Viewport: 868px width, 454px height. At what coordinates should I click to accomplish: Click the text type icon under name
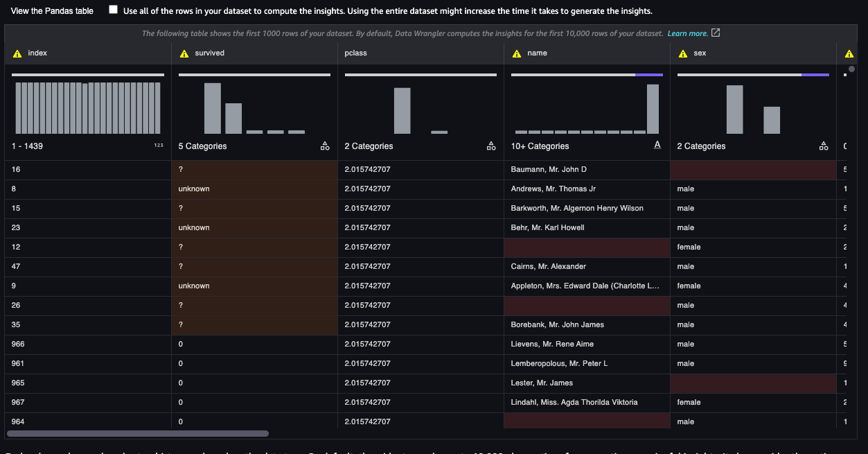tap(657, 146)
